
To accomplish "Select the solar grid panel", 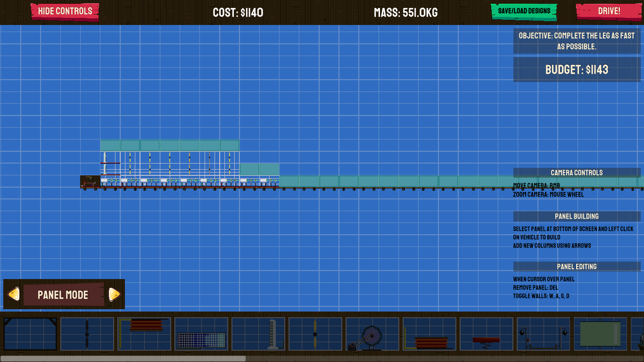I will (201, 334).
